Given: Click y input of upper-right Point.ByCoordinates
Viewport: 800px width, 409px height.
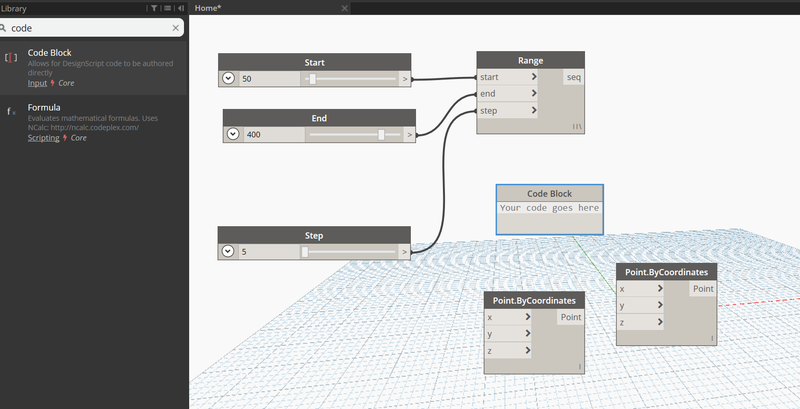Looking at the screenshot, I should tap(640, 305).
